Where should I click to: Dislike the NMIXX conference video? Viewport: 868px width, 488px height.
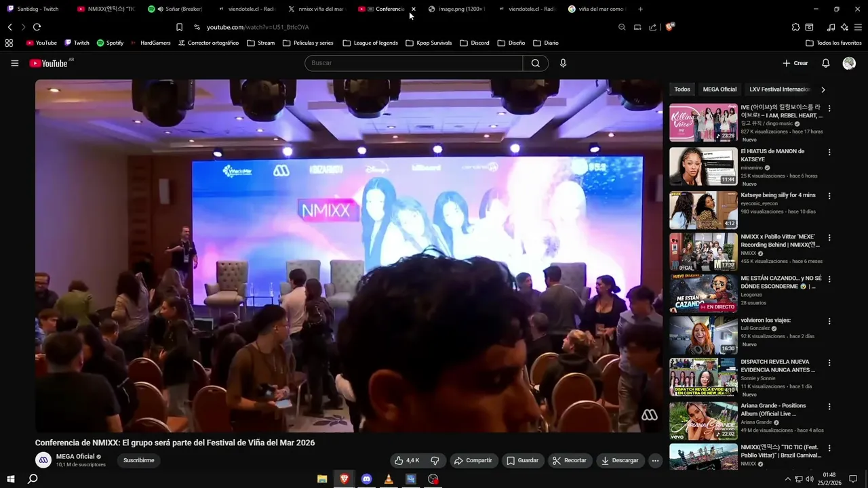click(435, 460)
